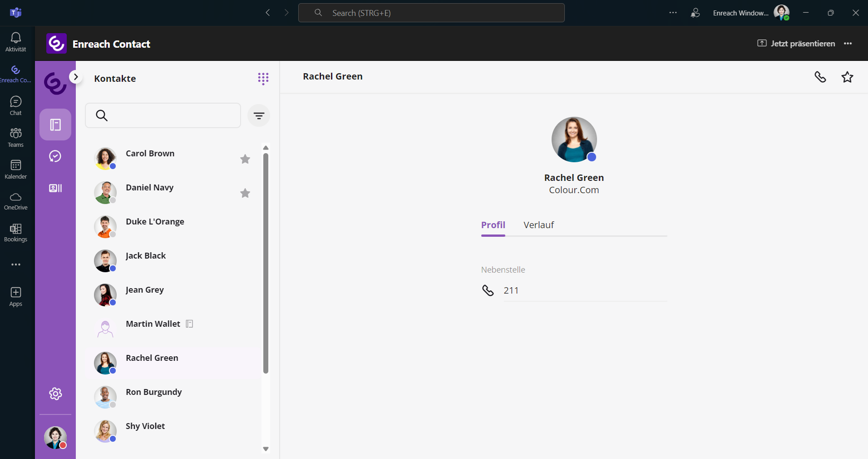Open Teams Aktivität notifications

(x=16, y=42)
